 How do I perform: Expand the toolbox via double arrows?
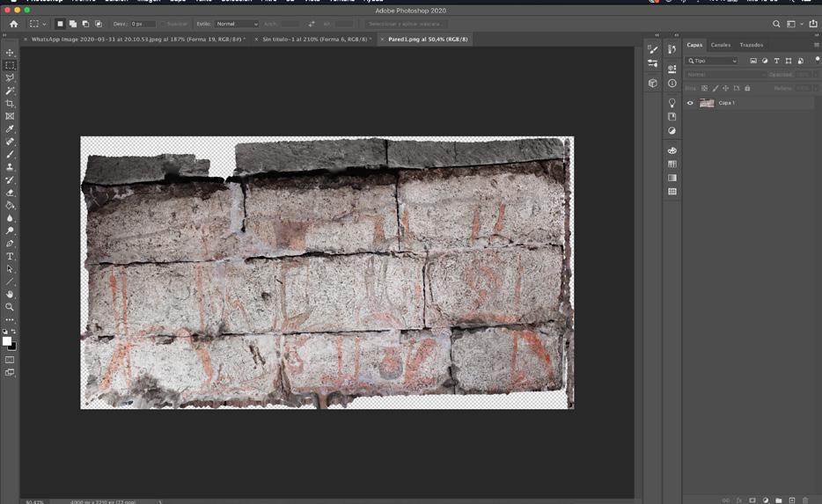pos(4,35)
